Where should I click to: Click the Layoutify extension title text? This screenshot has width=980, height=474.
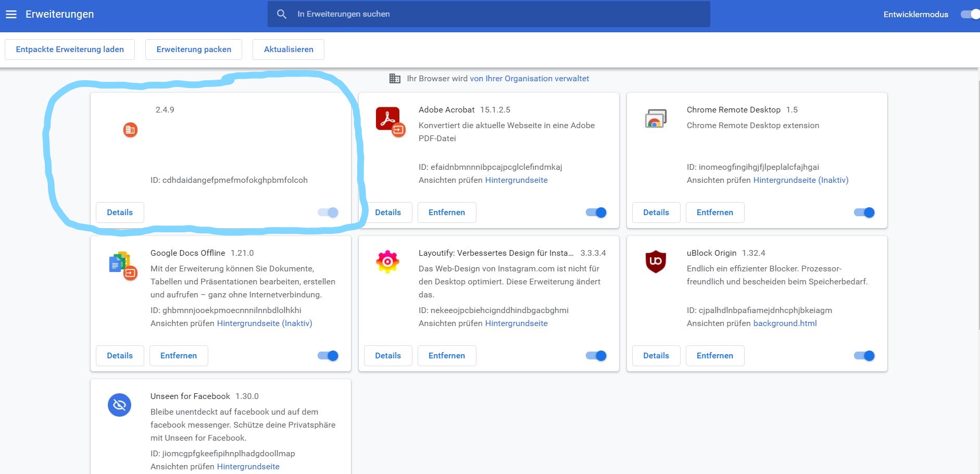point(496,253)
